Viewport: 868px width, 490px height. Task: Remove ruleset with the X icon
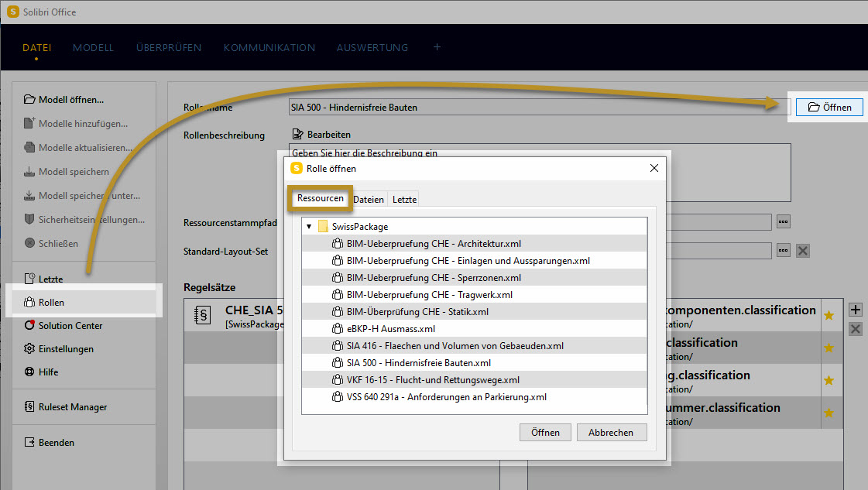tap(856, 329)
